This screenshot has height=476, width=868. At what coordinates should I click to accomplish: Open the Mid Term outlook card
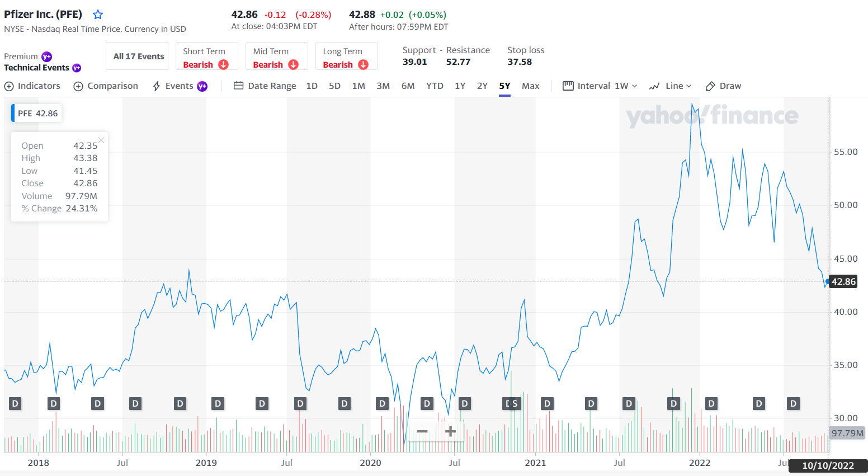pos(277,56)
